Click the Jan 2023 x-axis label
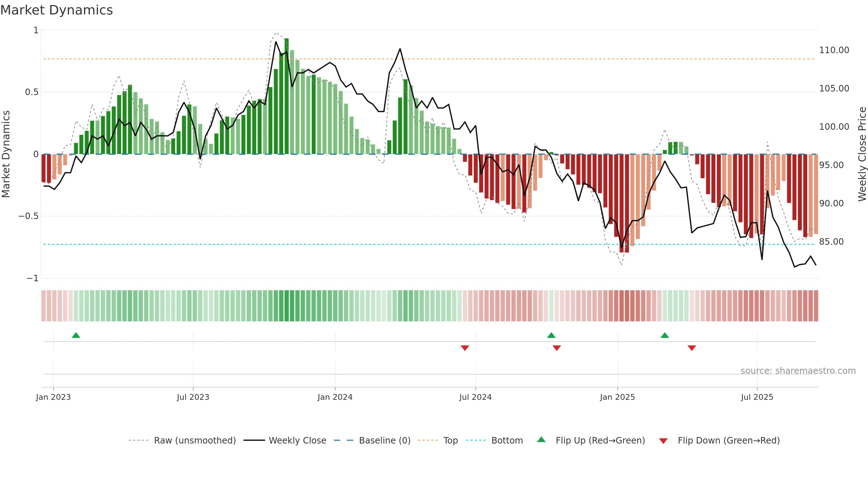868x488 pixels. 54,397
